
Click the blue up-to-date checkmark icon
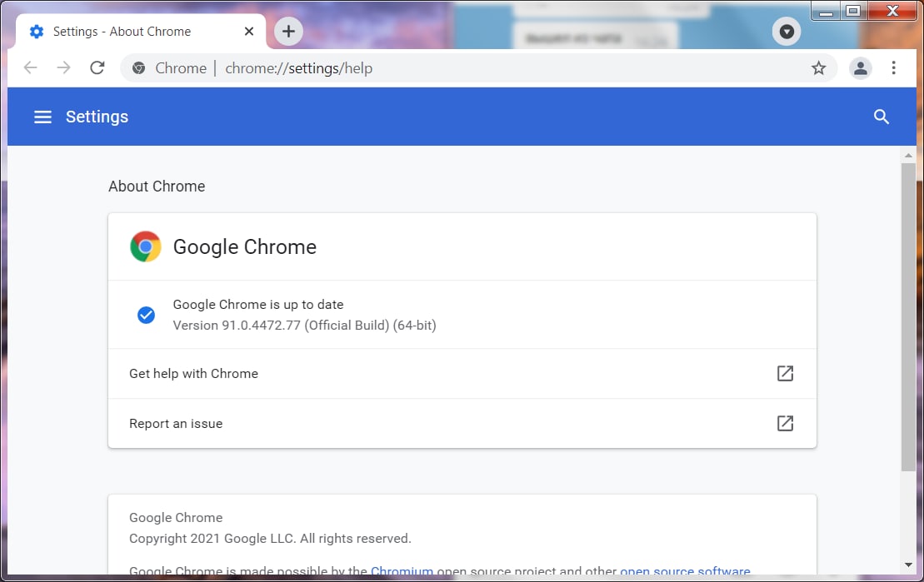tap(146, 316)
